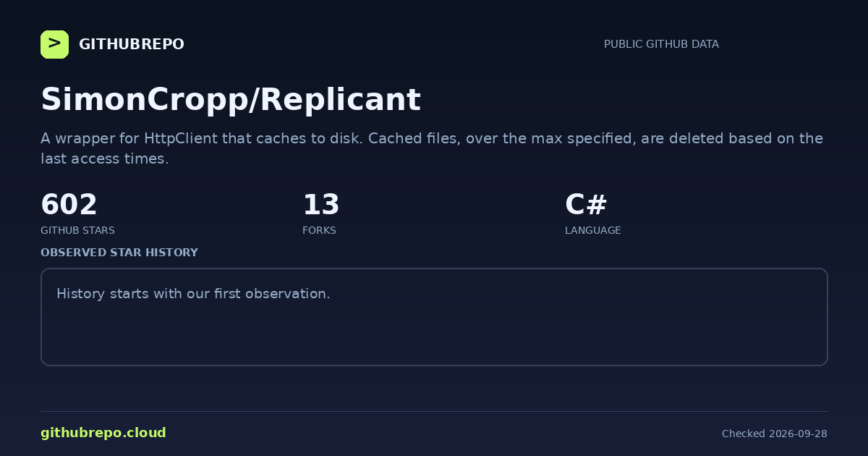Screen dimensions: 868x456
Task: Open the SimonCropp/Replicant repository title
Action: coord(230,100)
